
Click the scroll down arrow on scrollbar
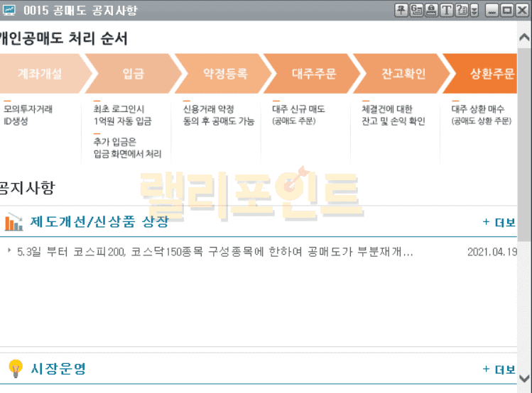coord(524,379)
